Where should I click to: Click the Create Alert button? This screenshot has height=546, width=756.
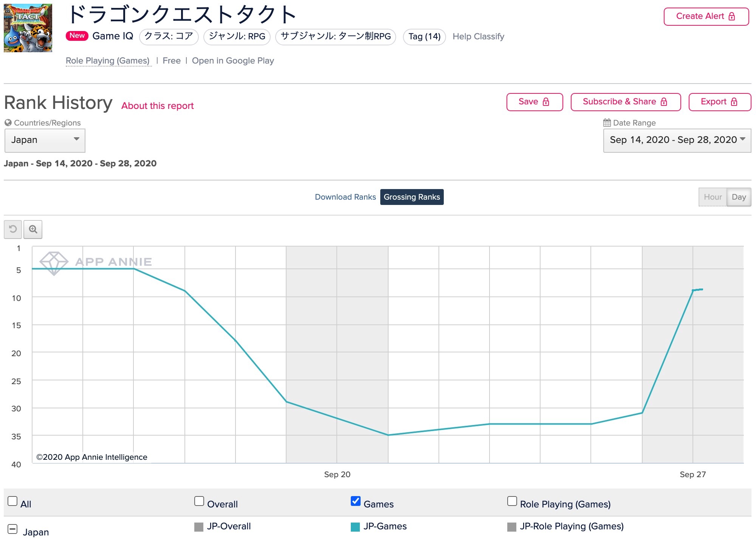pos(706,16)
